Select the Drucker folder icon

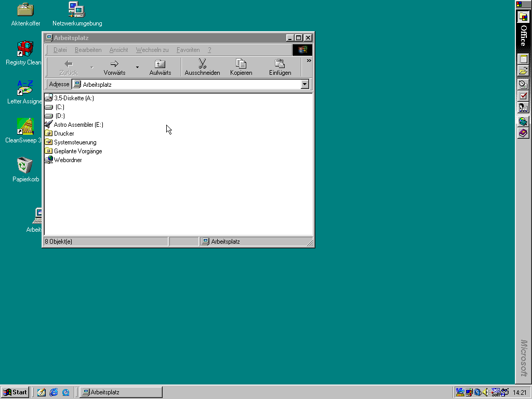click(x=49, y=134)
